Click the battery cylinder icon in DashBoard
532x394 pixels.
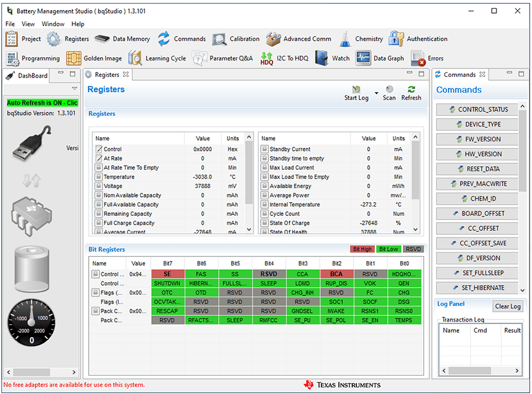coord(32,269)
